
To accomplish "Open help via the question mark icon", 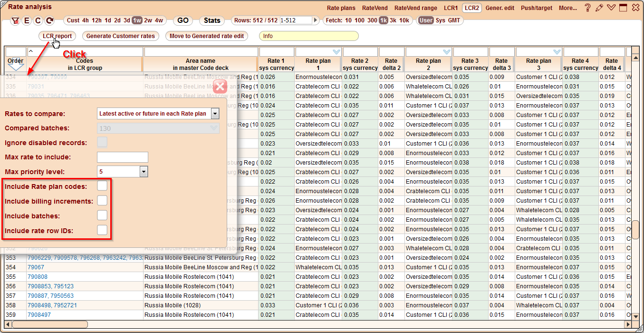I will click(x=588, y=8).
